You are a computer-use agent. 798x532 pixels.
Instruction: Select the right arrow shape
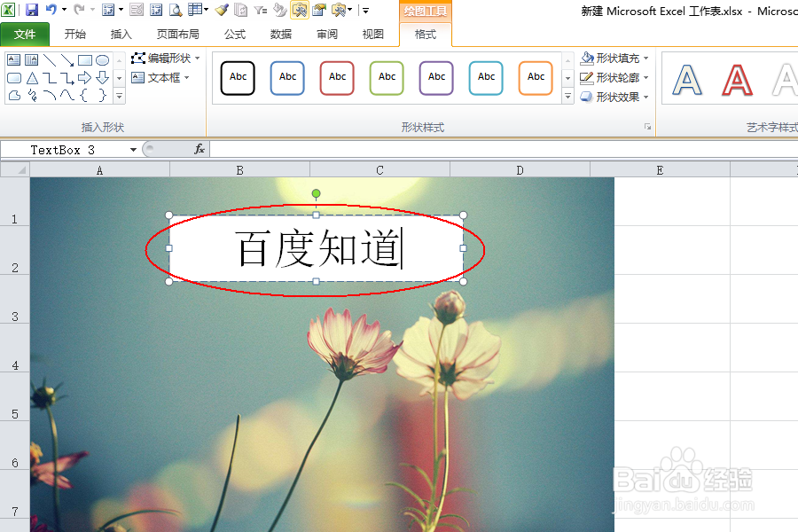pos(85,78)
